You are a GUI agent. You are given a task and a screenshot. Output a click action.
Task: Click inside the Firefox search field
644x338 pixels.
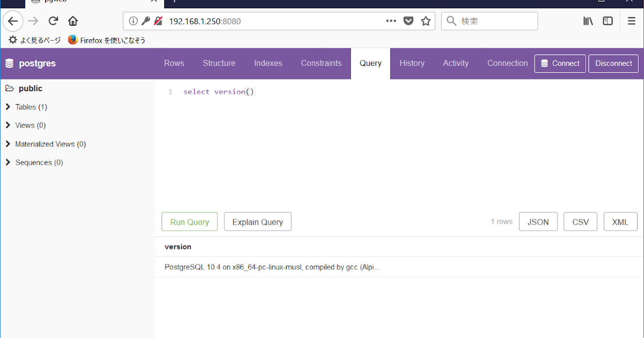(489, 21)
